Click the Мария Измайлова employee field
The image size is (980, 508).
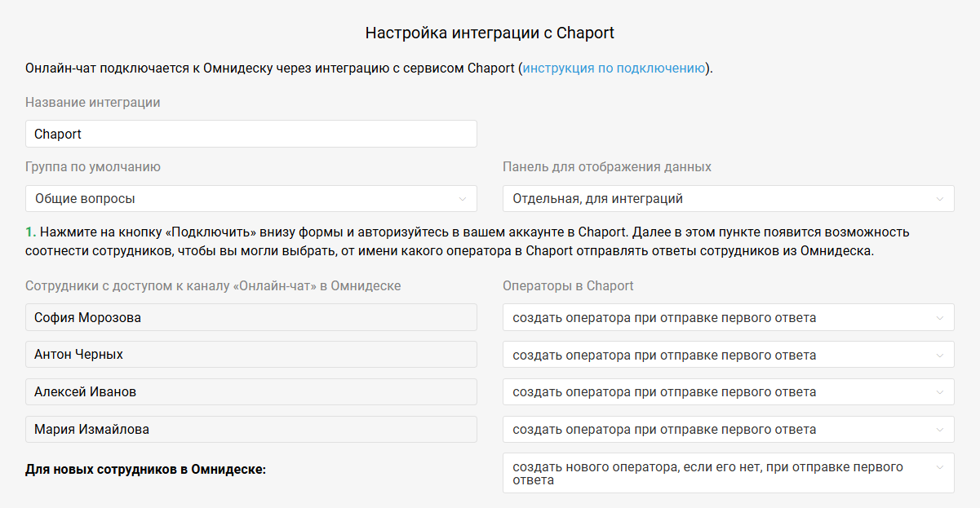pos(251,429)
